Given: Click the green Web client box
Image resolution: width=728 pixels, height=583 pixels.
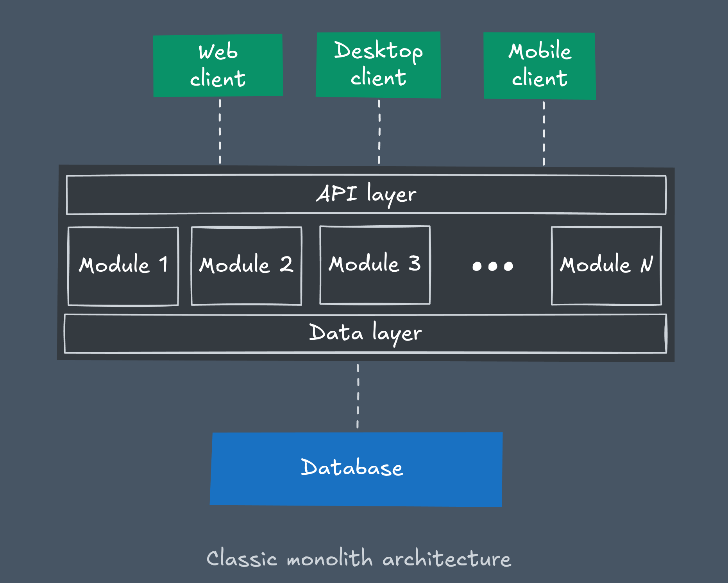Looking at the screenshot, I should pyautogui.click(x=218, y=65).
